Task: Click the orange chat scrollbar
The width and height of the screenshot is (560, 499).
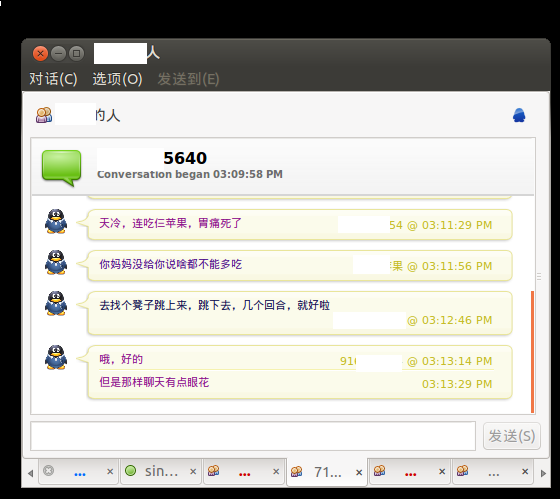Action: (532, 352)
